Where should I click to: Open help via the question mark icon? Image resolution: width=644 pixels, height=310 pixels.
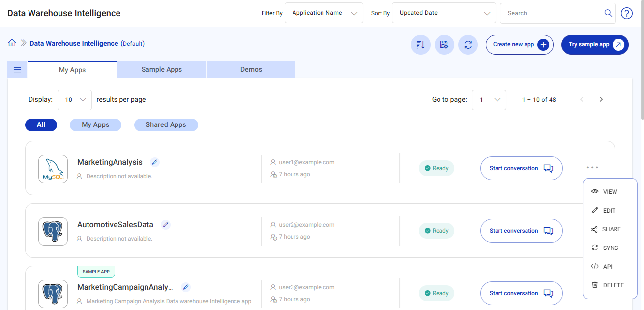(626, 13)
